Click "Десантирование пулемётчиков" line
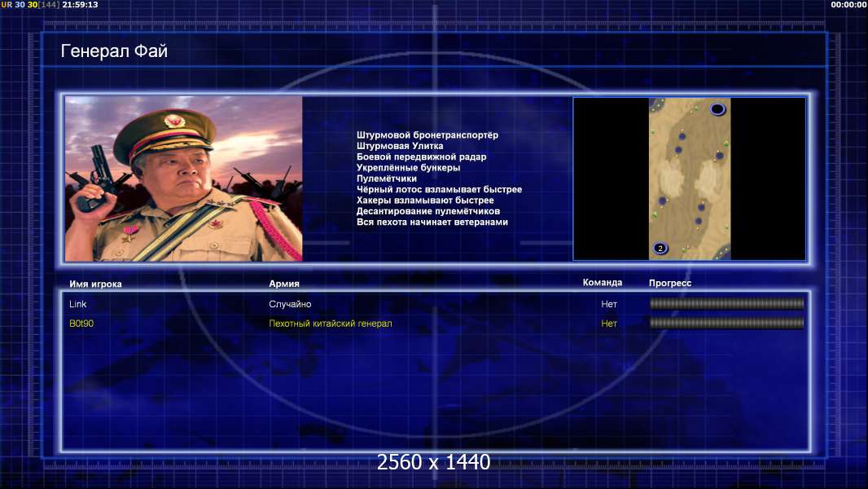 coord(428,211)
